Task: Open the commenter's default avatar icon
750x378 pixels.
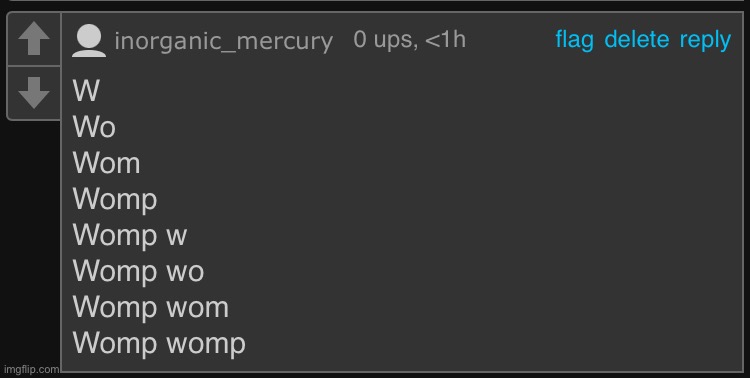Action: 89,41
